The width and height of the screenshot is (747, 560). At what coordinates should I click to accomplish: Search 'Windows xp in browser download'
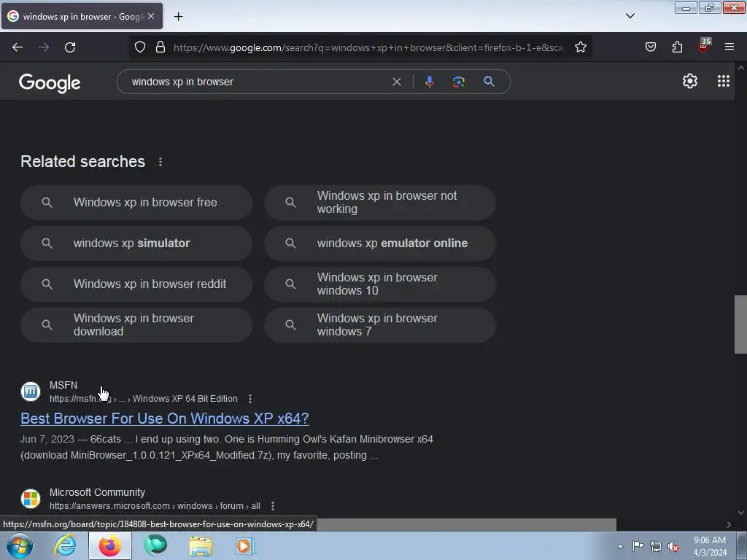point(136,325)
